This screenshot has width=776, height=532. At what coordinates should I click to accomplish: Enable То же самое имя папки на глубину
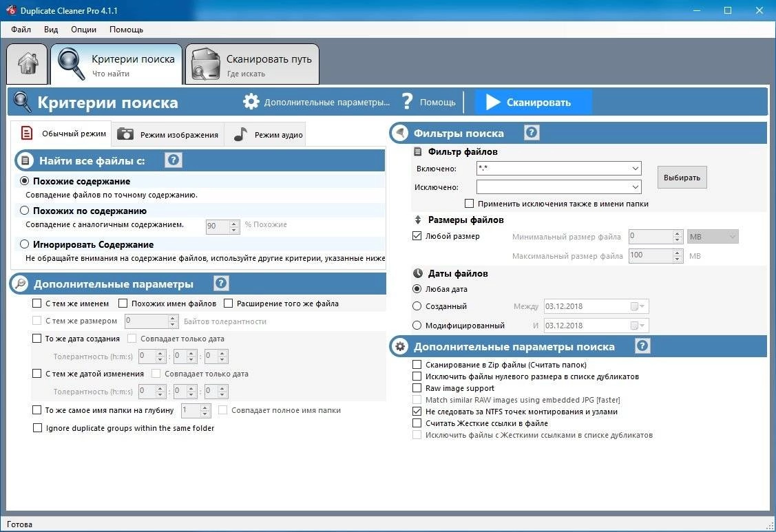coord(36,409)
